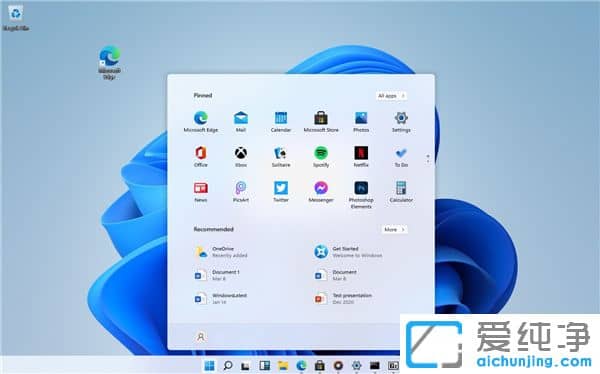The width and height of the screenshot is (600, 374).
Task: Open Search from the taskbar
Action: click(x=228, y=366)
